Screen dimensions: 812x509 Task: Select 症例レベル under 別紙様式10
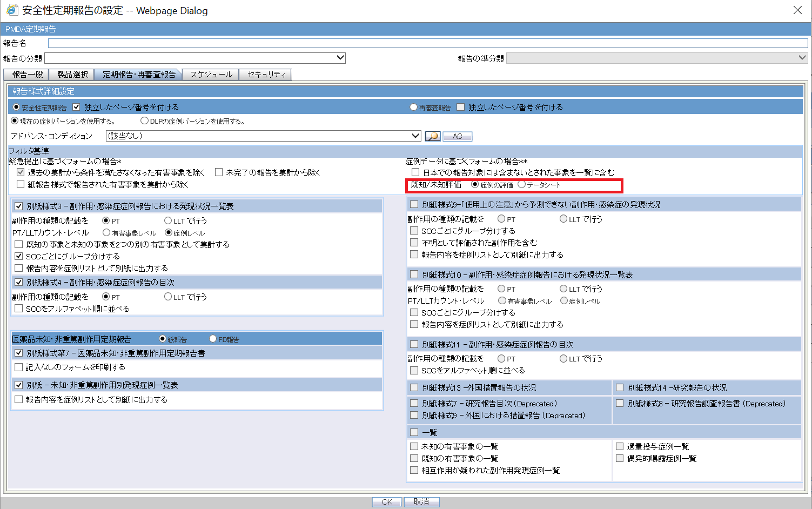(564, 301)
